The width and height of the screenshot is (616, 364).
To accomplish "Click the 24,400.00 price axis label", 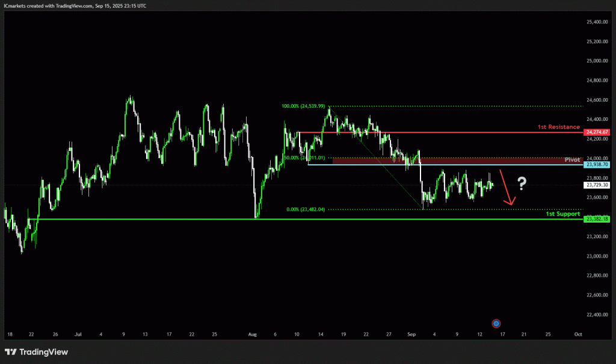I will [x=597, y=119].
